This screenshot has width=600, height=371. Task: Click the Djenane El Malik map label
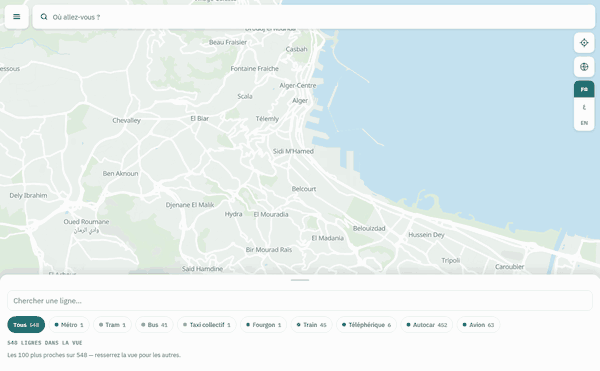coord(190,205)
